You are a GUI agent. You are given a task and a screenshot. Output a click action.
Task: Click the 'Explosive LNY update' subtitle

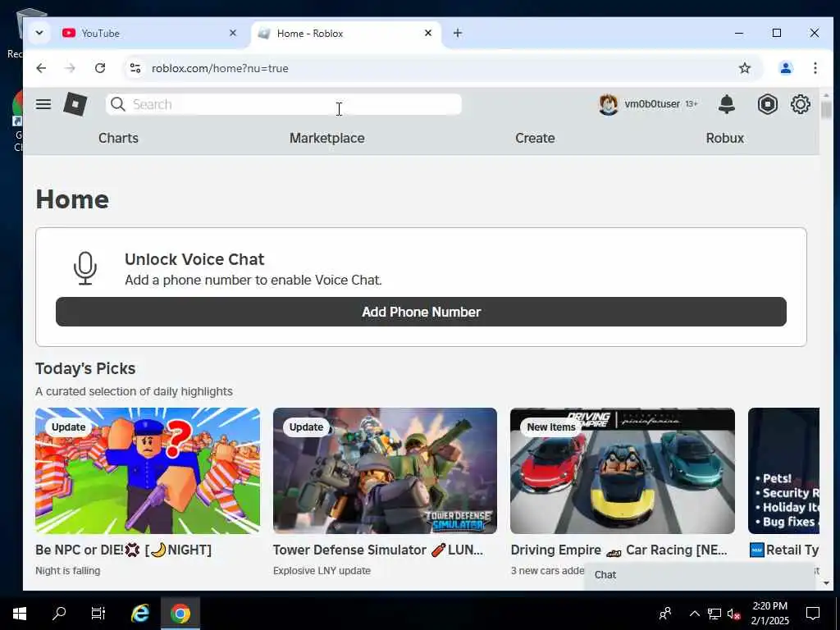tap(322, 571)
